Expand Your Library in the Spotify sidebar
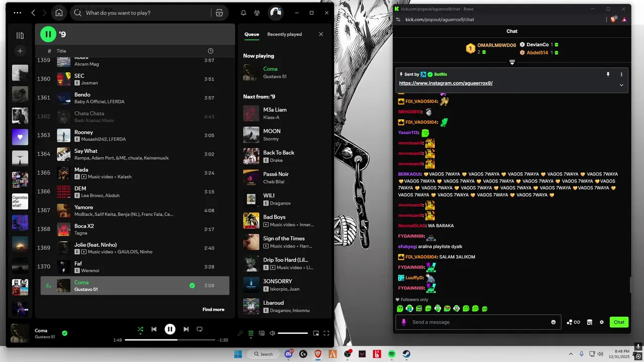This screenshot has width=644, height=362. (20, 35)
